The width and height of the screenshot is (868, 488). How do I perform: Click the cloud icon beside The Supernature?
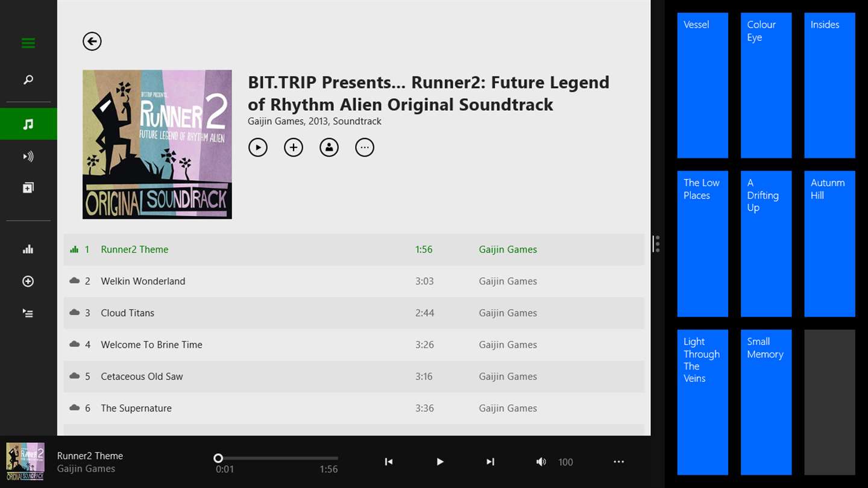pyautogui.click(x=75, y=408)
